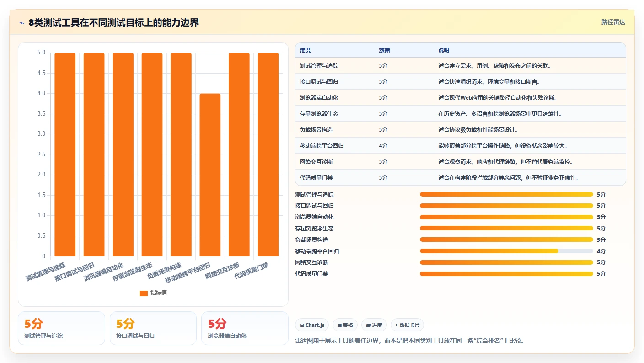Click the 存量浏览器生态 bar in the chart
The height and width of the screenshot is (363, 644).
point(152,155)
